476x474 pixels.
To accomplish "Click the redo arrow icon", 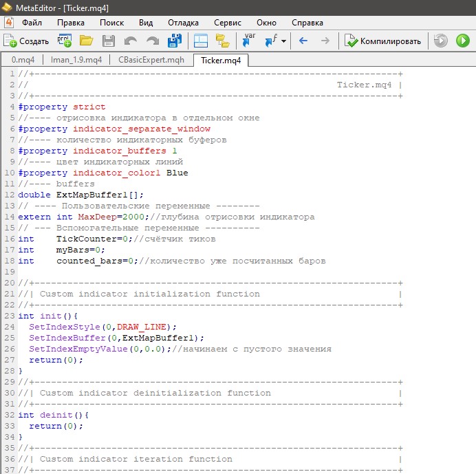I will tap(152, 41).
